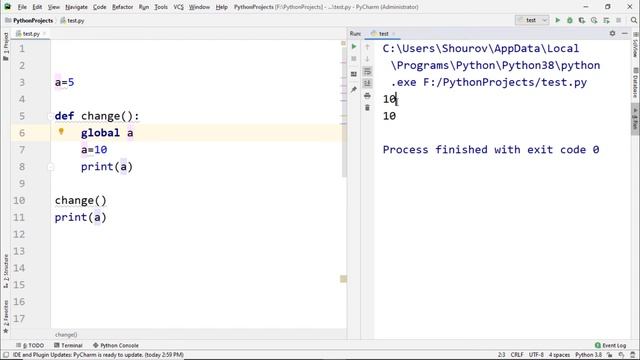Click 4 spaces indent setting
Image resolution: width=640 pixels, height=360 pixels.
click(559, 355)
